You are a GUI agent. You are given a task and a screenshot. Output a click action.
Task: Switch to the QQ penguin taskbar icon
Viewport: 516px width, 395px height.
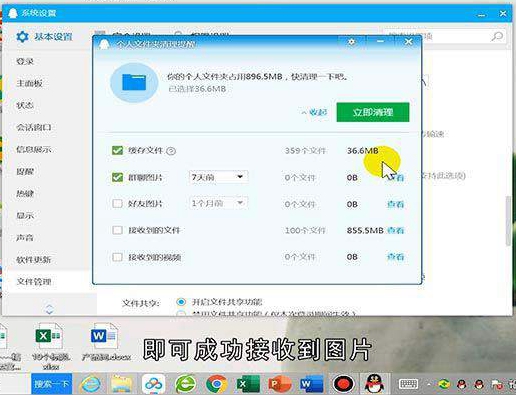374,383
